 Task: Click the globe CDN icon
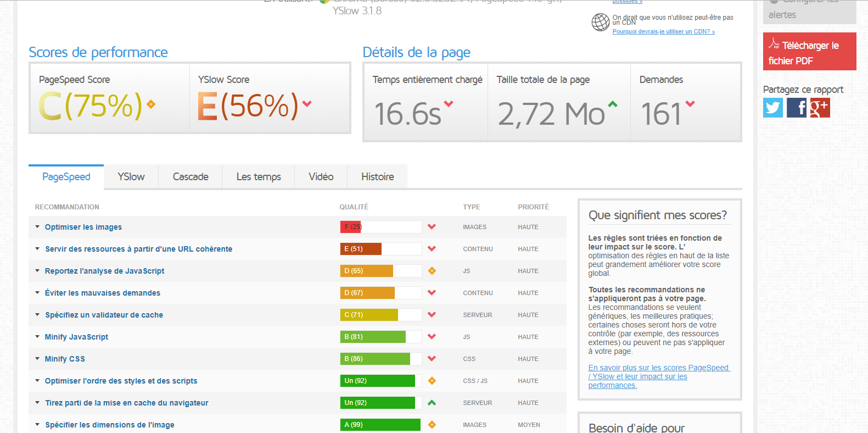(x=601, y=23)
